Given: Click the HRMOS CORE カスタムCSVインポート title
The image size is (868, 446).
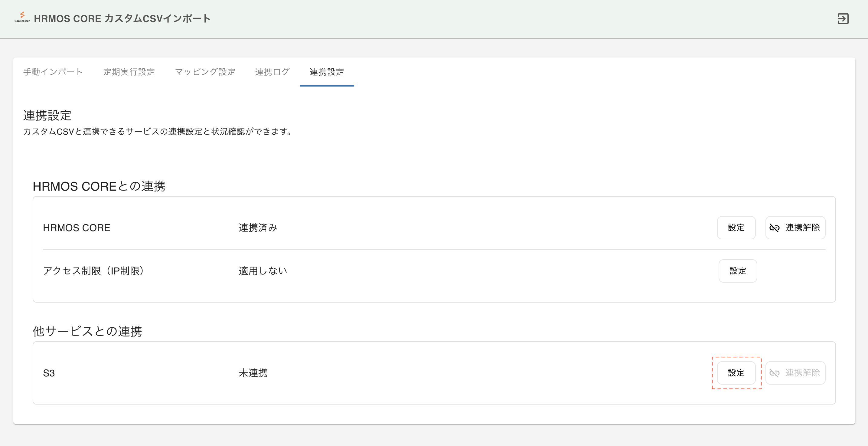Looking at the screenshot, I should click(122, 18).
